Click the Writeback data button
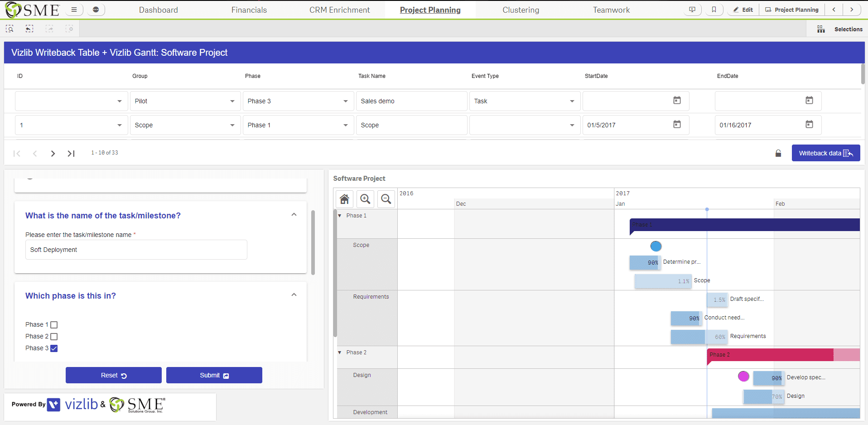Image resolution: width=868 pixels, height=425 pixels. [x=826, y=153]
